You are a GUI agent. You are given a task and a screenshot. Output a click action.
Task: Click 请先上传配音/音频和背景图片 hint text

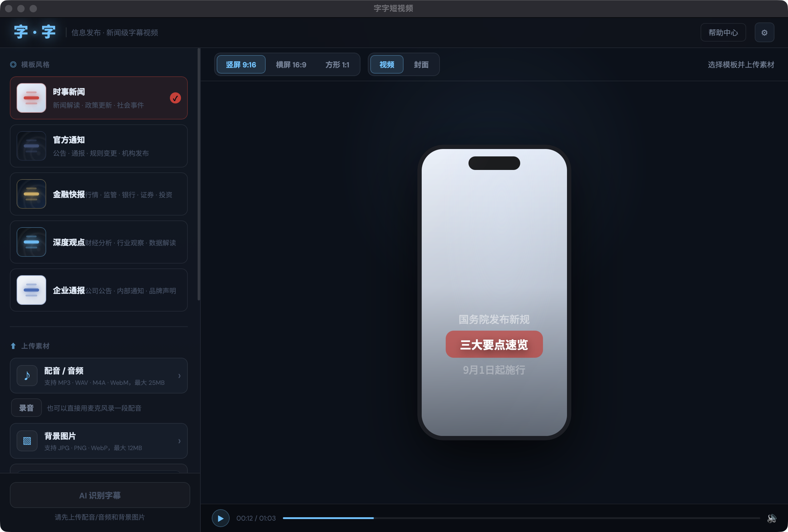[x=100, y=517]
